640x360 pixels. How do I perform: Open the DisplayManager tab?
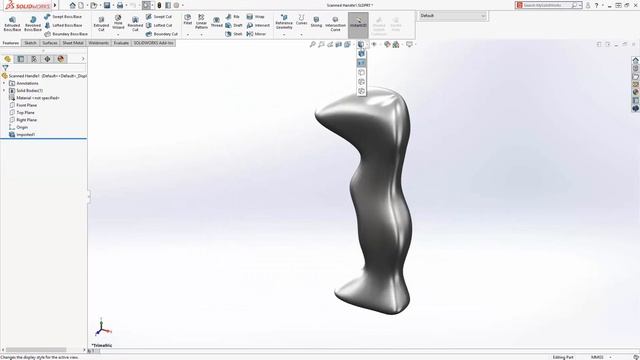pos(61,59)
